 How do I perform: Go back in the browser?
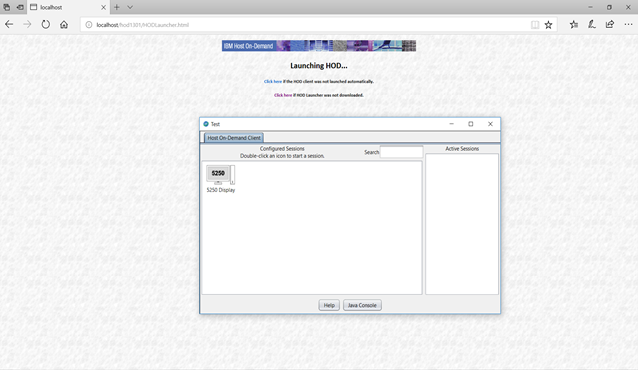pos(9,24)
